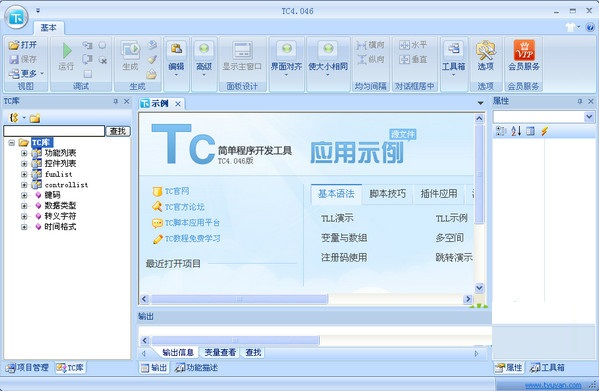Switch to the 项目管理 bottom tab
Image resolution: width=599 pixels, height=391 pixels.
(x=27, y=368)
